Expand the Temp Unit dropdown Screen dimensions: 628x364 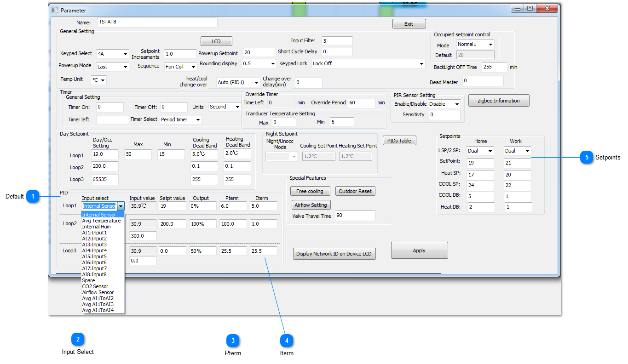point(98,80)
